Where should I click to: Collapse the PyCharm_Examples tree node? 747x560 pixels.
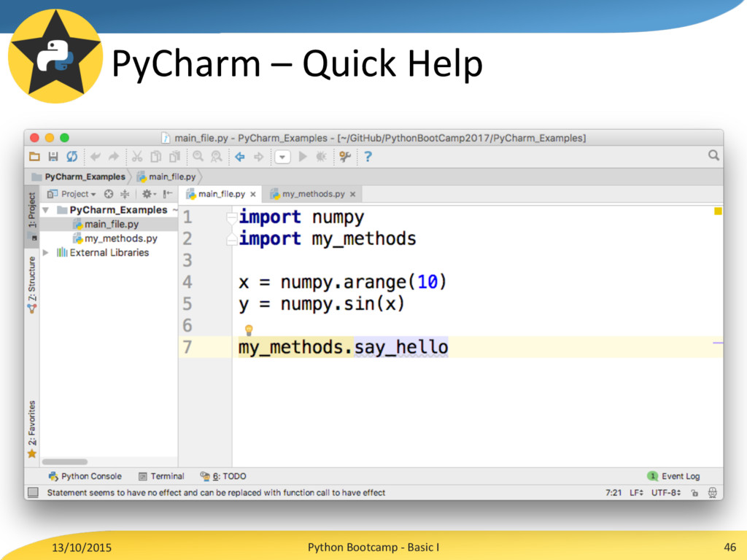(46, 210)
